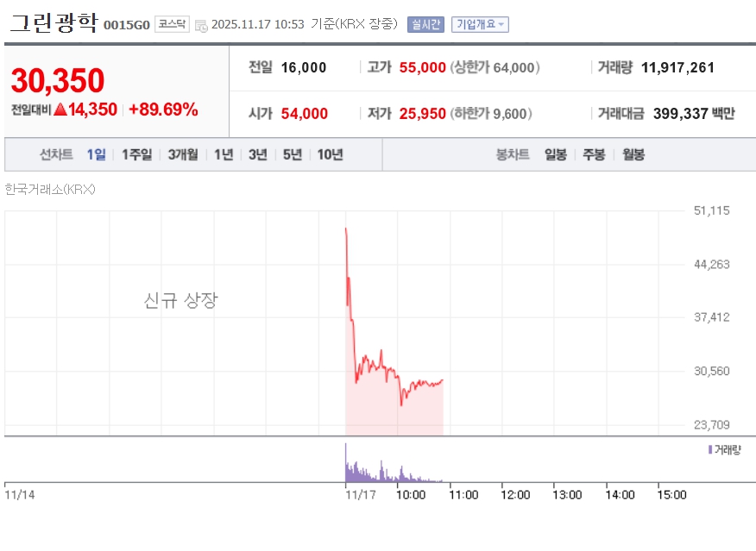Switch to the 3년 chart range
The image size is (756, 551).
(257, 154)
